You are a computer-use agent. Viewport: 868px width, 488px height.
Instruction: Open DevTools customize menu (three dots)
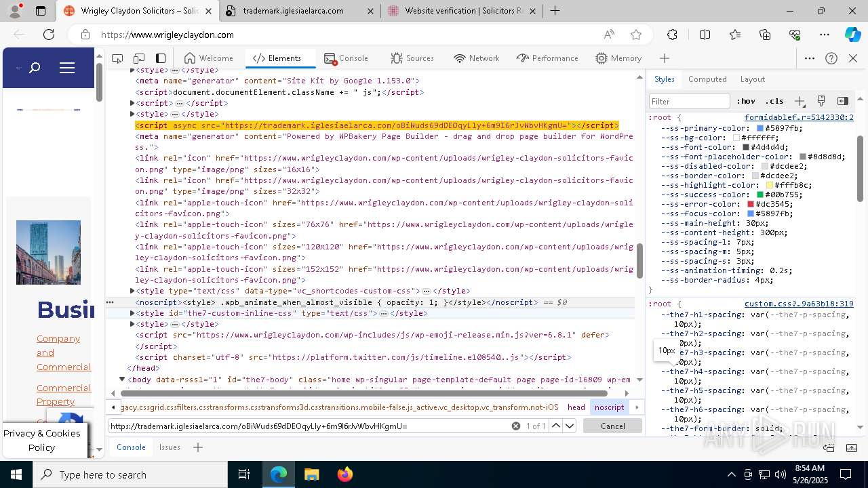click(810, 58)
